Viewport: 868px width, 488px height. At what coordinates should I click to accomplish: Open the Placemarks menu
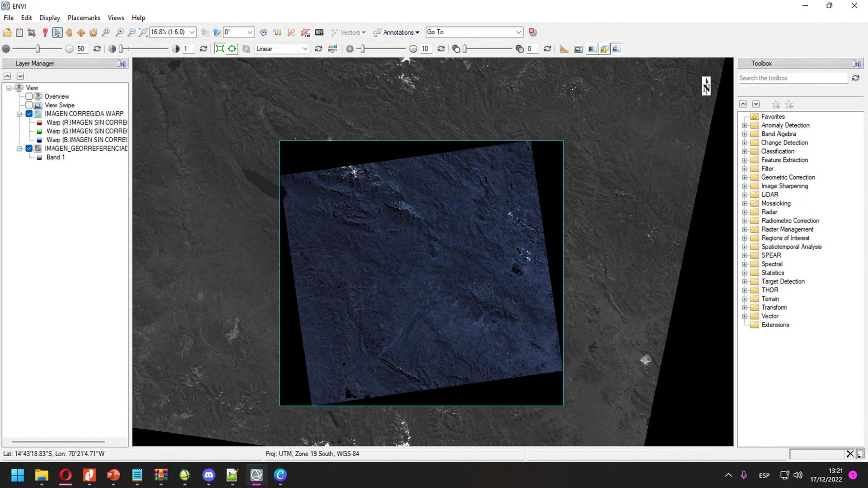(84, 18)
